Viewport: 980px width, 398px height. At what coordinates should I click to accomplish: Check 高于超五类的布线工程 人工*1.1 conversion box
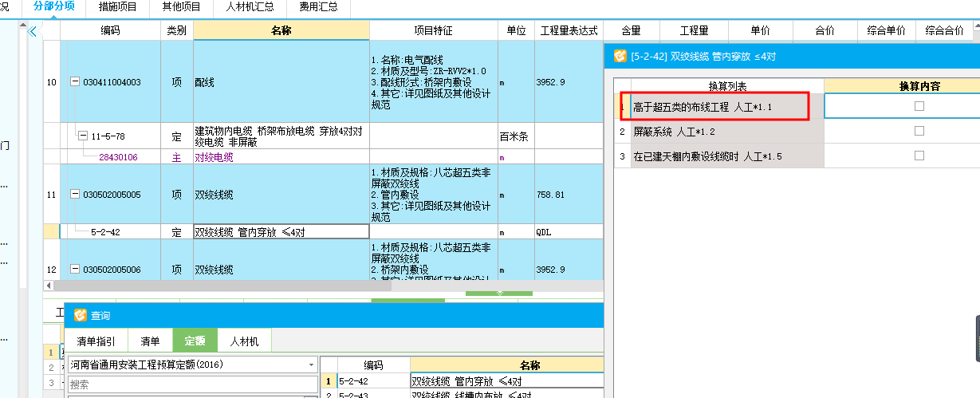pyautogui.click(x=919, y=106)
